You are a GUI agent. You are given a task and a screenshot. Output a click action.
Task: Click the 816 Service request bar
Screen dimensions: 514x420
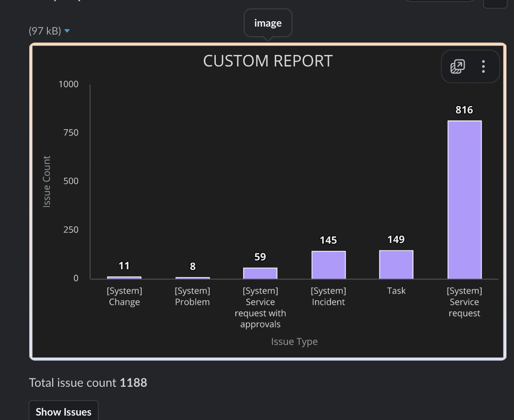(x=464, y=200)
